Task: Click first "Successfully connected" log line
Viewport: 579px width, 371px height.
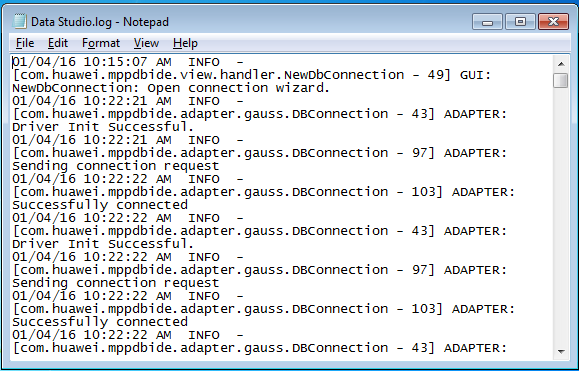Action: [x=100, y=205]
